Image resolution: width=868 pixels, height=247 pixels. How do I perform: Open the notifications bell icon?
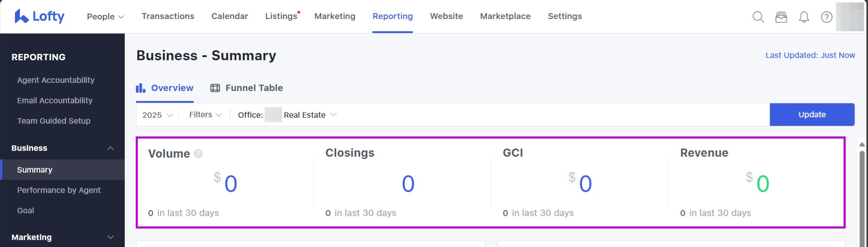click(804, 17)
